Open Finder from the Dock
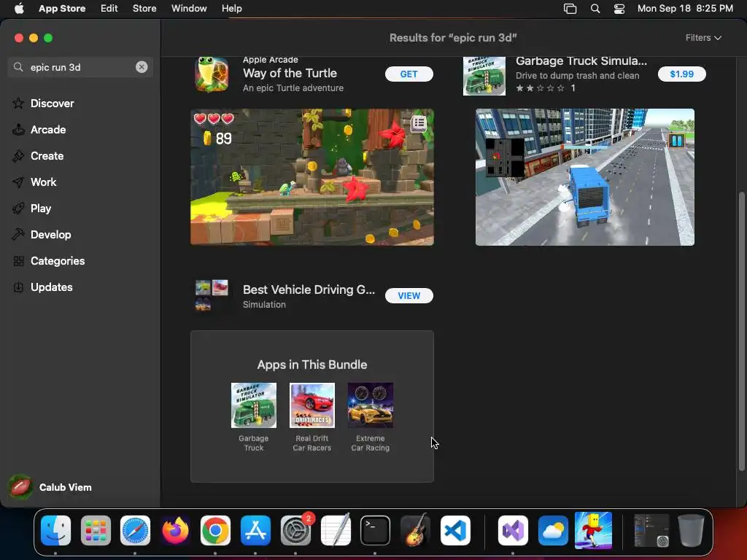 [x=55, y=530]
